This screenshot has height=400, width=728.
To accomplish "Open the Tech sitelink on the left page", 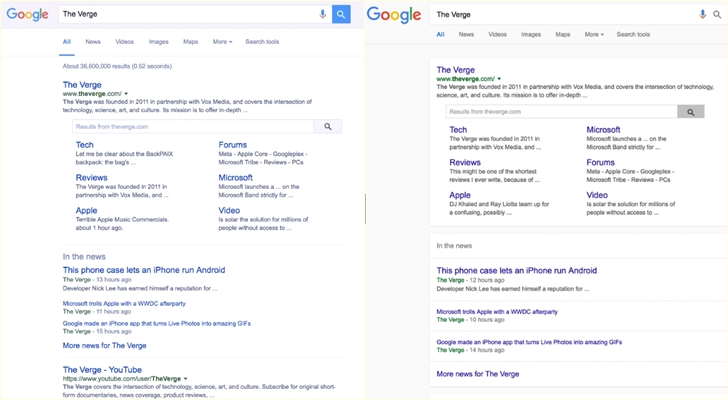I will click(x=84, y=145).
